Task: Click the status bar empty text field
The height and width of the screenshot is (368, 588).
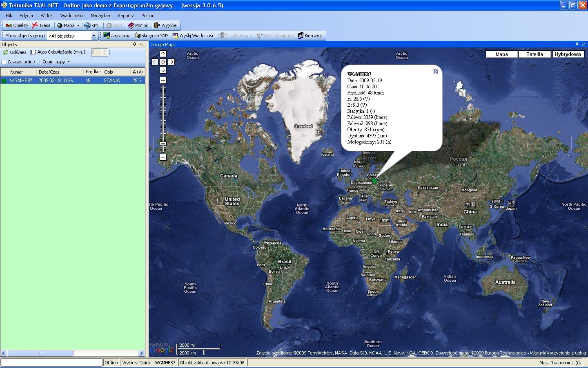Action: [x=51, y=363]
